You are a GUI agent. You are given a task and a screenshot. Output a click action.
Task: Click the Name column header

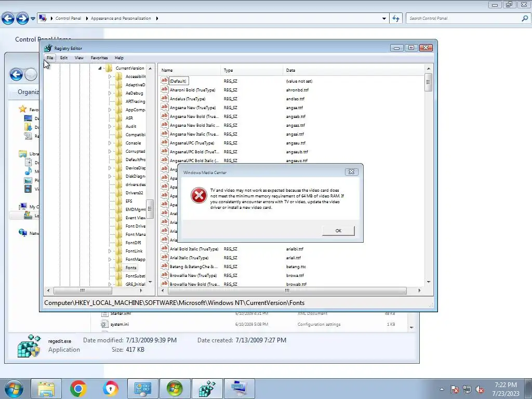pos(189,70)
